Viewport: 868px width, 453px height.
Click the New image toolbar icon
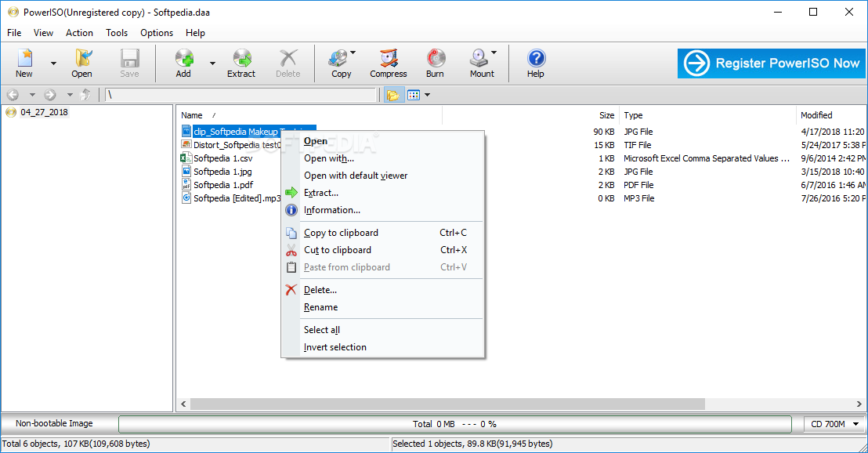tap(24, 58)
